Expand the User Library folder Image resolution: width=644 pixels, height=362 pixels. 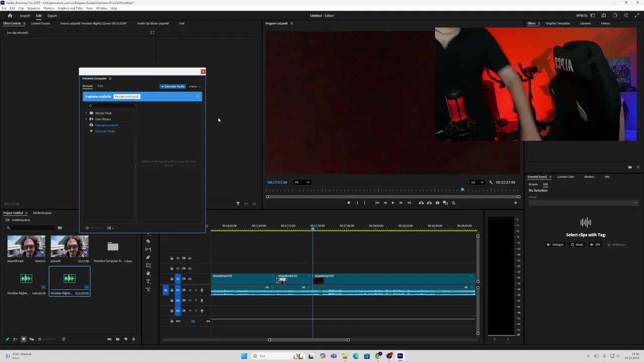coord(86,119)
